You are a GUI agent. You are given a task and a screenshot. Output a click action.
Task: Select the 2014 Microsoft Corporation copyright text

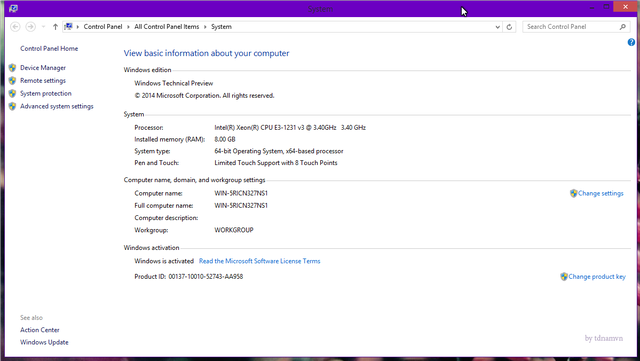[x=204, y=96]
